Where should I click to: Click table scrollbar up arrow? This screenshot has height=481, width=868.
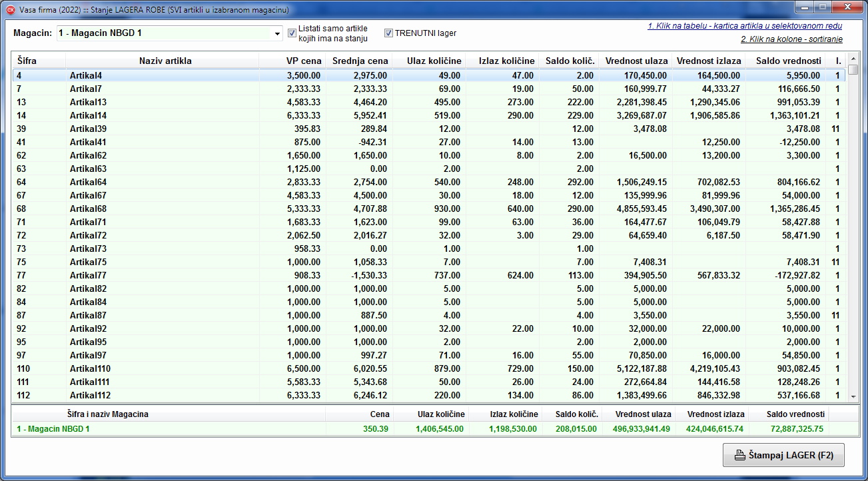click(853, 59)
